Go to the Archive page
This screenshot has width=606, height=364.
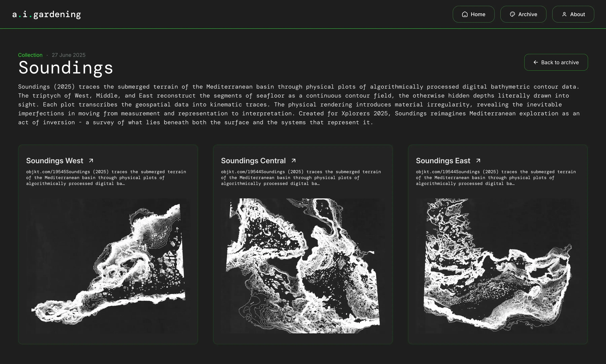click(523, 14)
